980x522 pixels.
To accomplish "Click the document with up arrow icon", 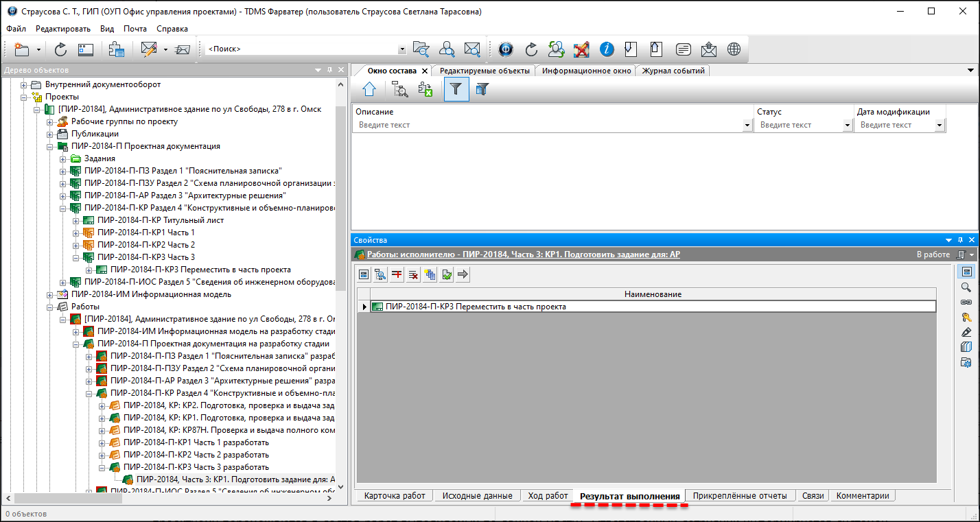I will [656, 49].
